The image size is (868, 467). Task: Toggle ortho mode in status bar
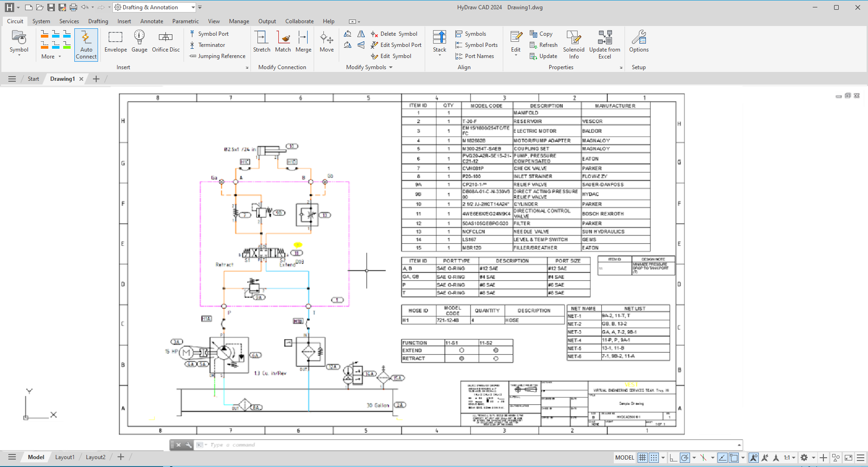[x=673, y=458]
